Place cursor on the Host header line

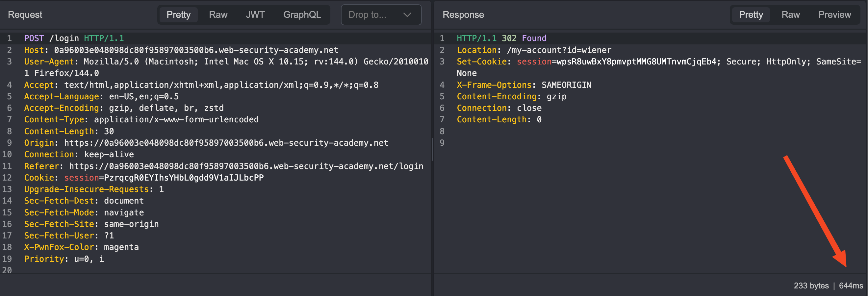pos(181,50)
